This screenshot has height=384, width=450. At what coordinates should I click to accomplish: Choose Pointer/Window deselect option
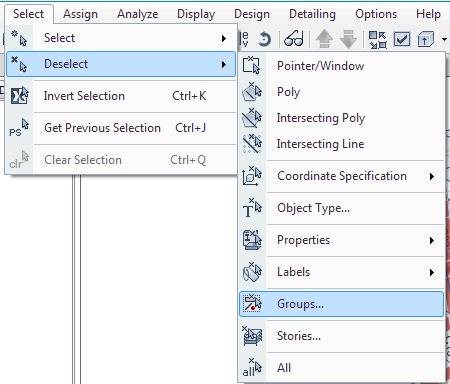pos(341,66)
